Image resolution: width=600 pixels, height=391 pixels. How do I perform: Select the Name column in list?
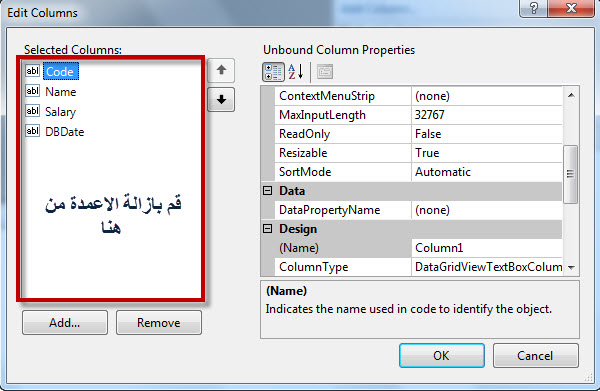tap(60, 92)
